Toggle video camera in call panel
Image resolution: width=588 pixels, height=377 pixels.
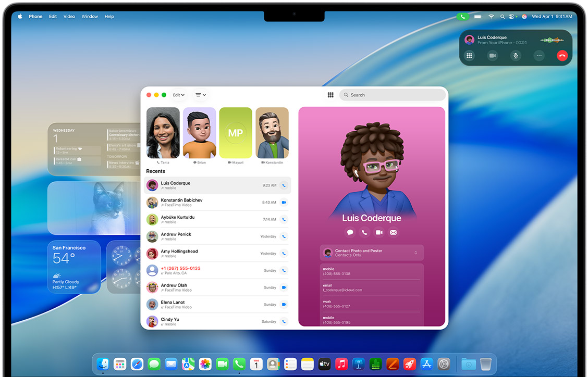(492, 56)
